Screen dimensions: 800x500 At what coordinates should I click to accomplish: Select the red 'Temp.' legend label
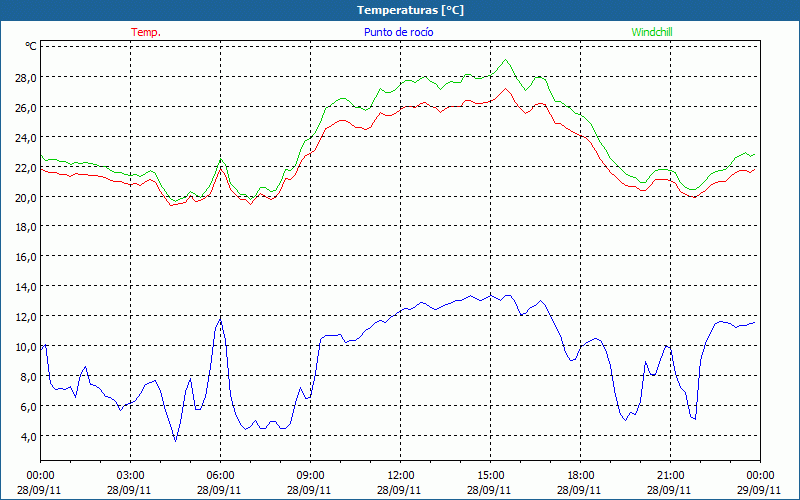pos(146,32)
